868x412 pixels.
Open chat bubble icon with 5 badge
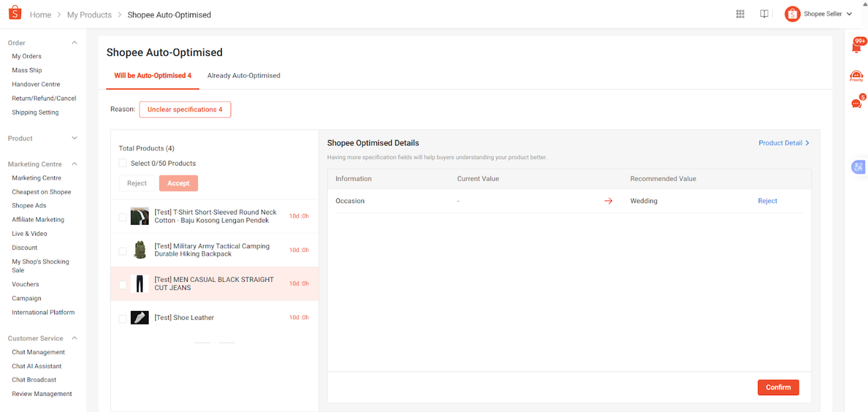[857, 103]
